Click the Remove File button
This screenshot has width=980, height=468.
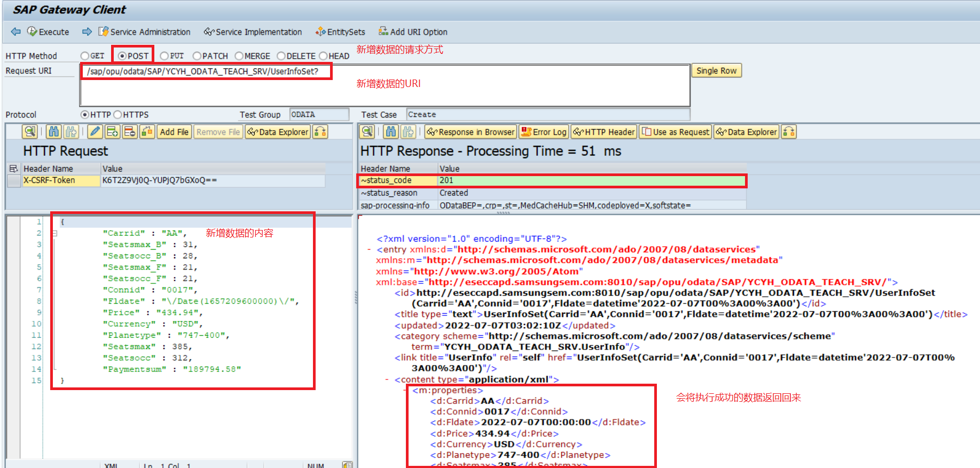coord(218,132)
